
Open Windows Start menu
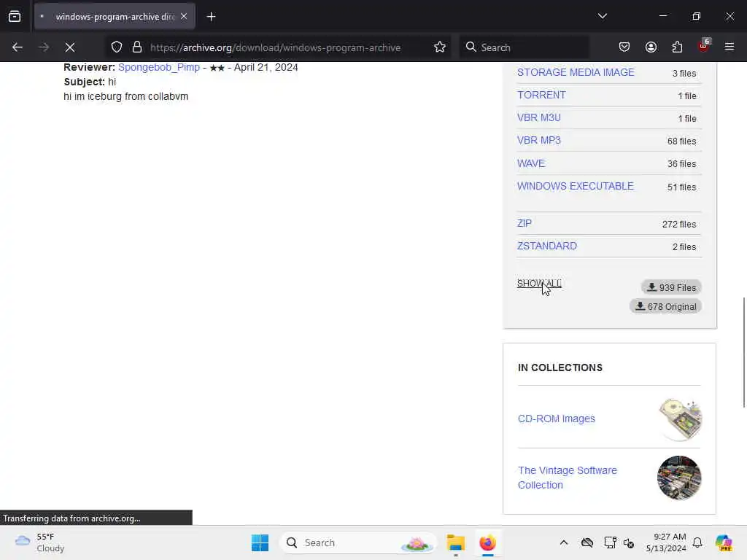(x=260, y=542)
